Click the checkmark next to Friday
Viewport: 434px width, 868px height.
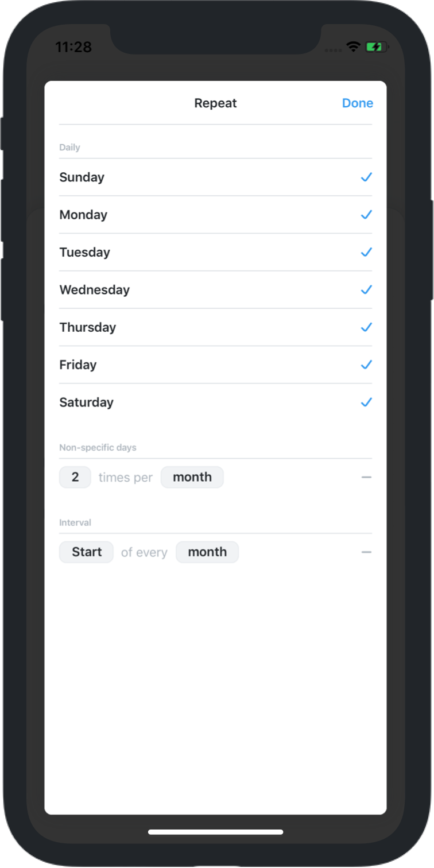tap(366, 365)
